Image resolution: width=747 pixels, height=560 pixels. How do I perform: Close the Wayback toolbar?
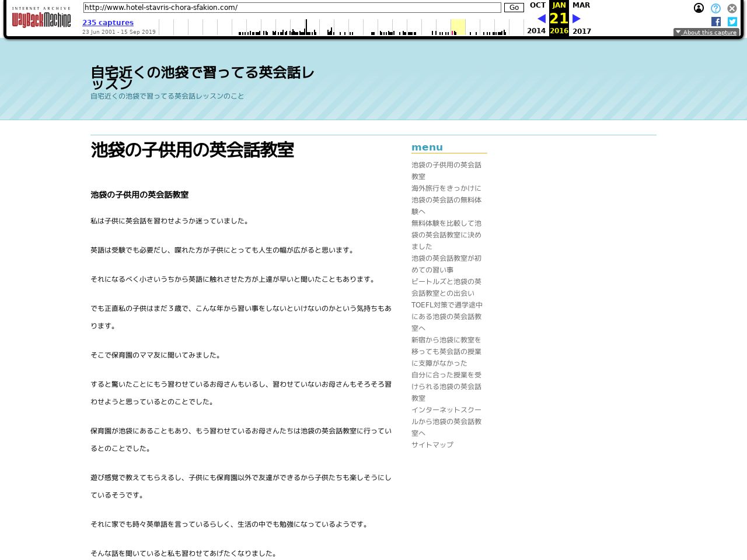(x=732, y=8)
